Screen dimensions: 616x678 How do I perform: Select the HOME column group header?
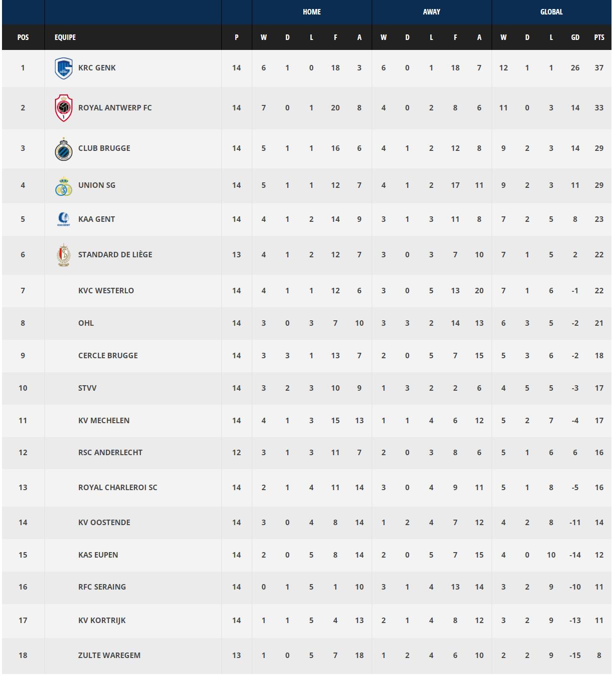tap(312, 12)
